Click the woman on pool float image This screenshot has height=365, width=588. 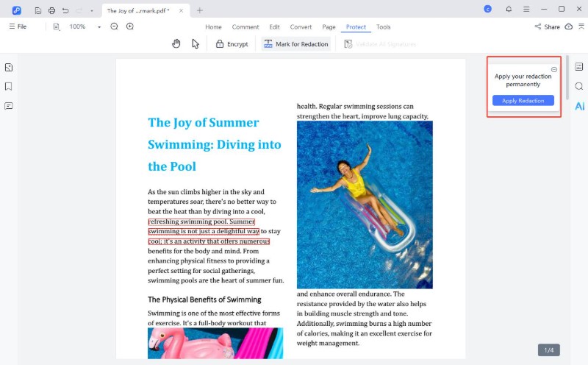point(365,205)
